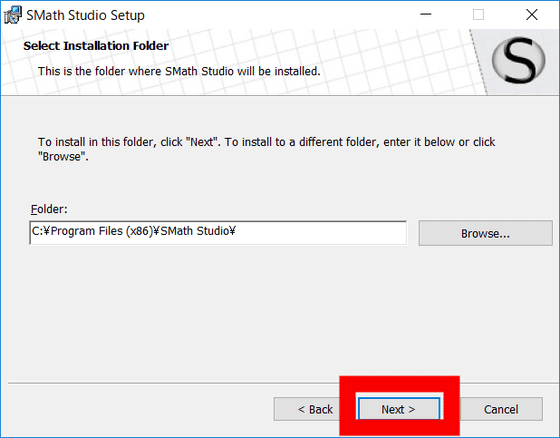Minimize the SMath Studio Setup window
The height and width of the screenshot is (438, 560).
[x=426, y=15]
